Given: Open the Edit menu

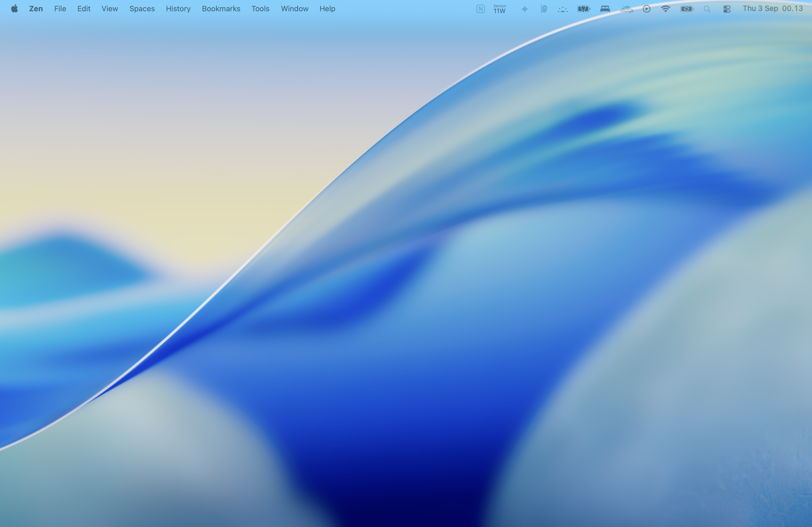Looking at the screenshot, I should tap(84, 9).
